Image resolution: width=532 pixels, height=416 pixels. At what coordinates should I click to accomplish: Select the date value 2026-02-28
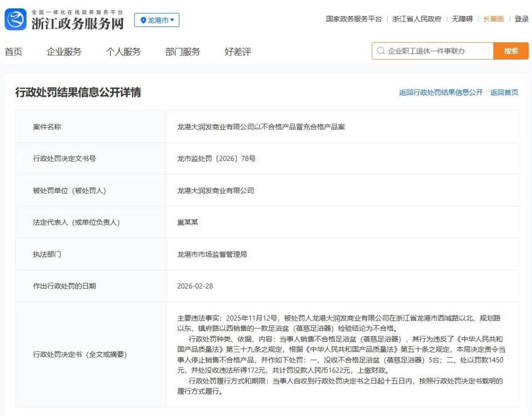(x=195, y=286)
